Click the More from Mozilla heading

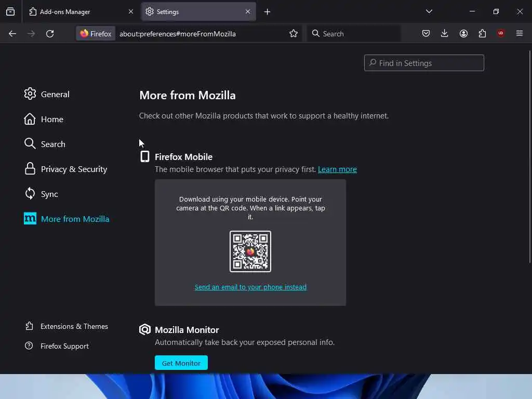click(187, 96)
